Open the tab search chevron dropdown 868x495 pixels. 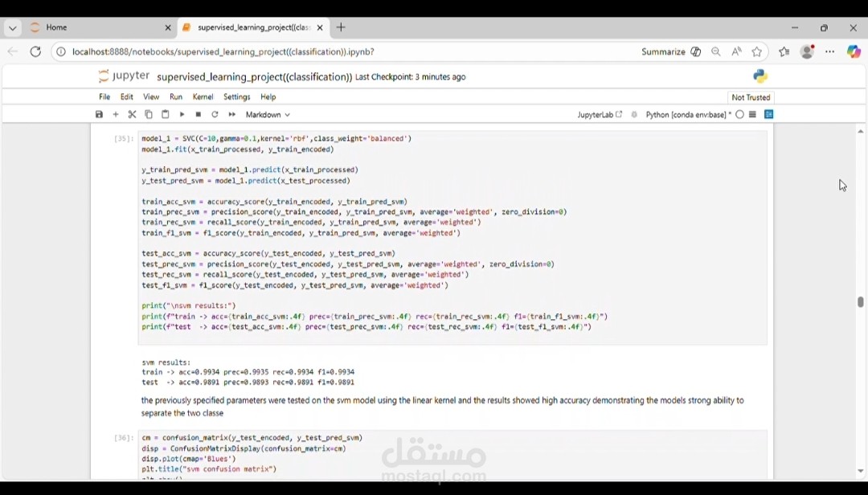[x=12, y=27]
